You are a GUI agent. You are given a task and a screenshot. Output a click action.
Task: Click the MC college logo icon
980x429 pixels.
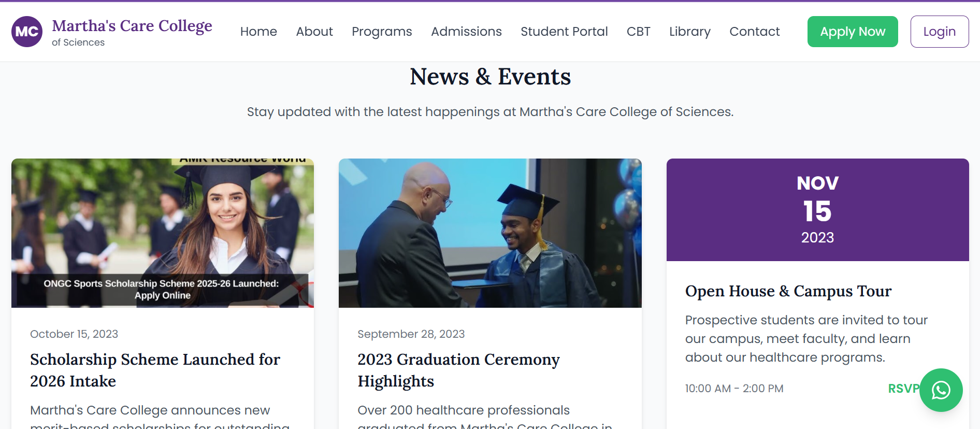27,32
